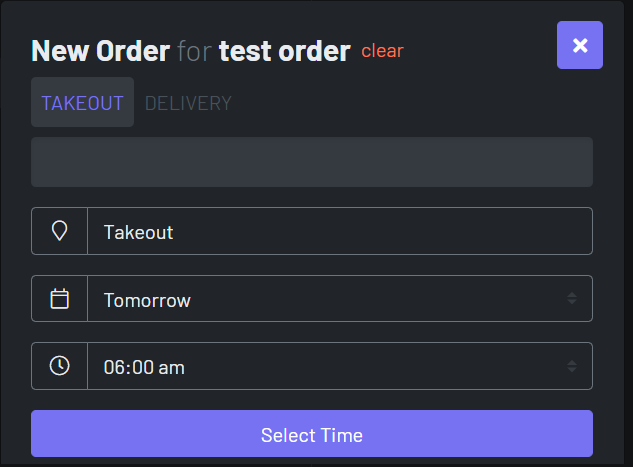This screenshot has height=467, width=633.
Task: Switch to the TAKEOUT tab
Action: pos(82,103)
